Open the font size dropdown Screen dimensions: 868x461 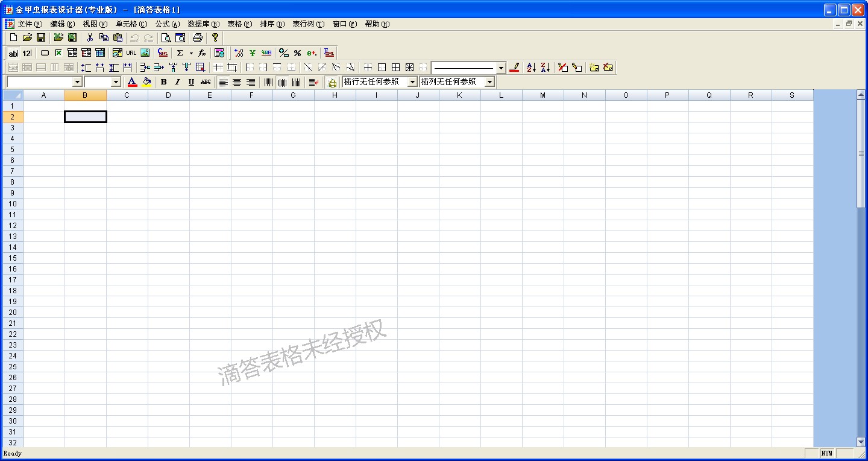(x=116, y=82)
